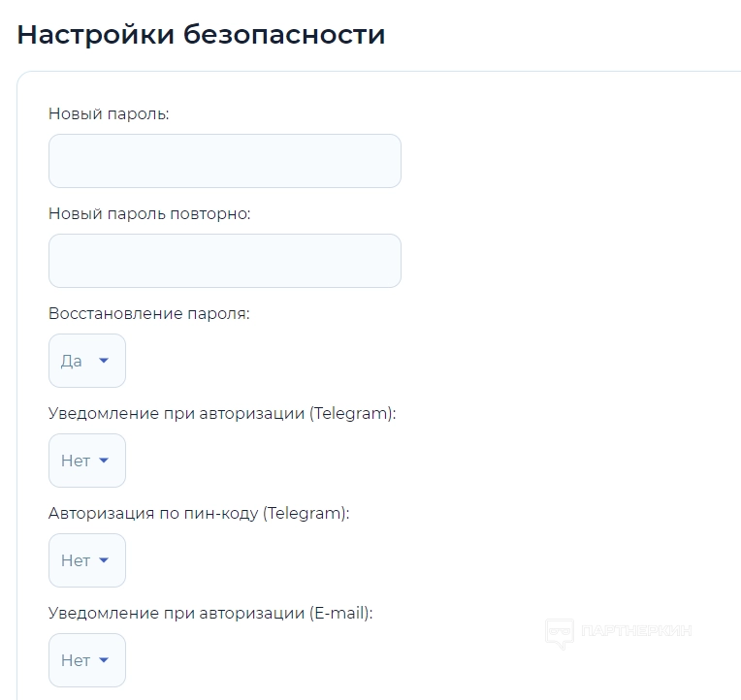Focus the Новый пароль input field

[x=224, y=161]
